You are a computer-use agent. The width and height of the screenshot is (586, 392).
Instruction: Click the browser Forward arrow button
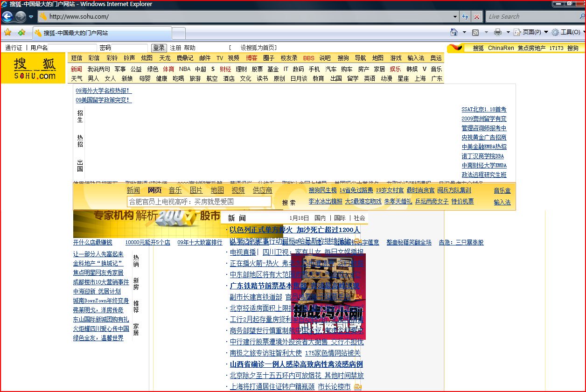click(21, 17)
